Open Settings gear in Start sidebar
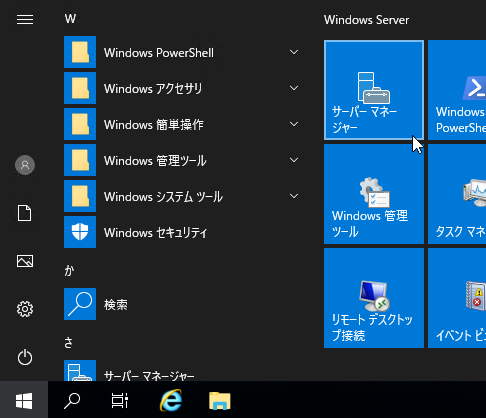 25,309
